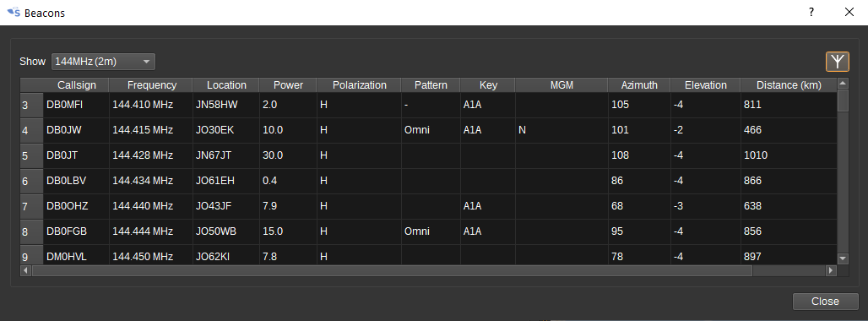Click the Close button
The image size is (868, 321).
826,302
